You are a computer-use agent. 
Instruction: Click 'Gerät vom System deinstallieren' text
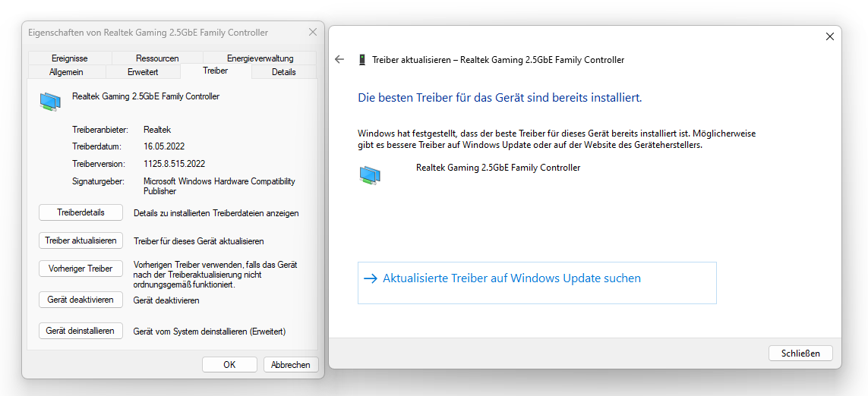[210, 332]
